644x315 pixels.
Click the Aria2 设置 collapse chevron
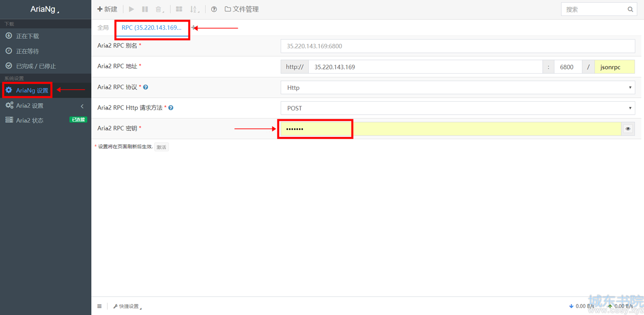[82, 106]
